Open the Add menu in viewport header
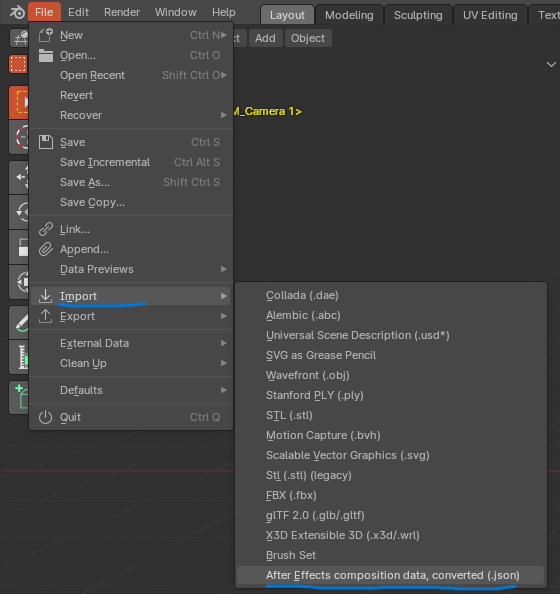This screenshot has width=560, height=594. (265, 38)
